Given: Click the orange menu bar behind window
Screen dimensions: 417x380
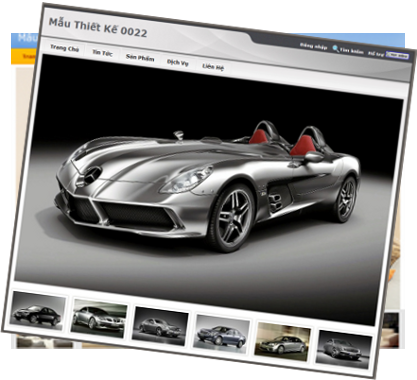Looking at the screenshot, I should pos(23,56).
